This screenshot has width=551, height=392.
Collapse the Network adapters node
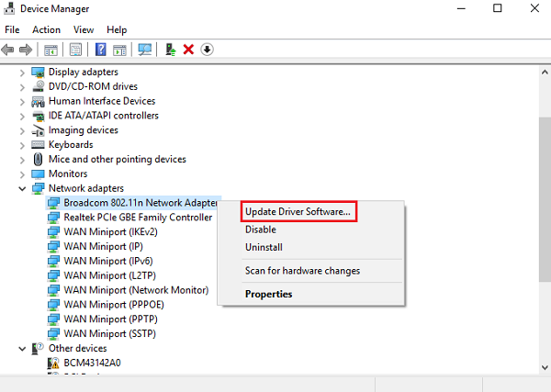point(22,189)
